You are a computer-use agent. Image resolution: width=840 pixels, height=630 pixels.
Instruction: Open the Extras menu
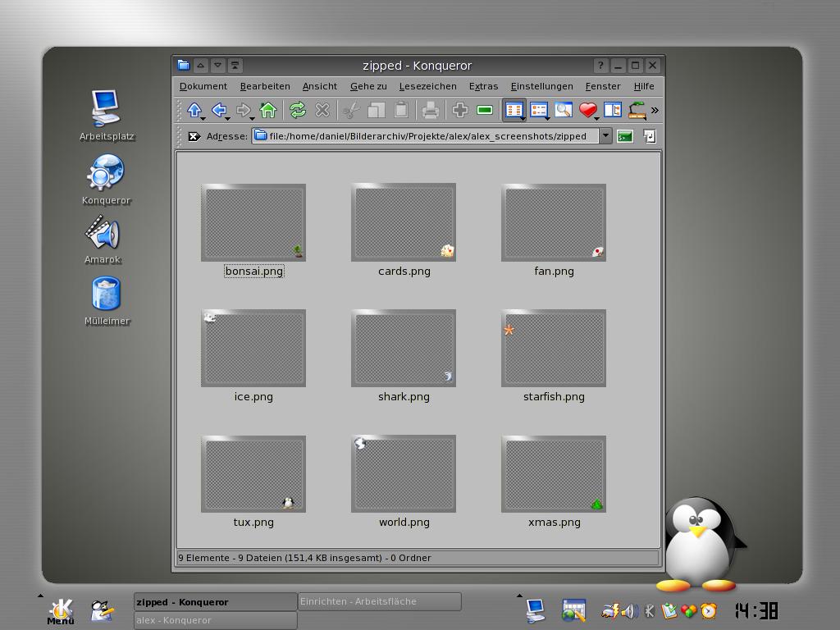pos(483,86)
